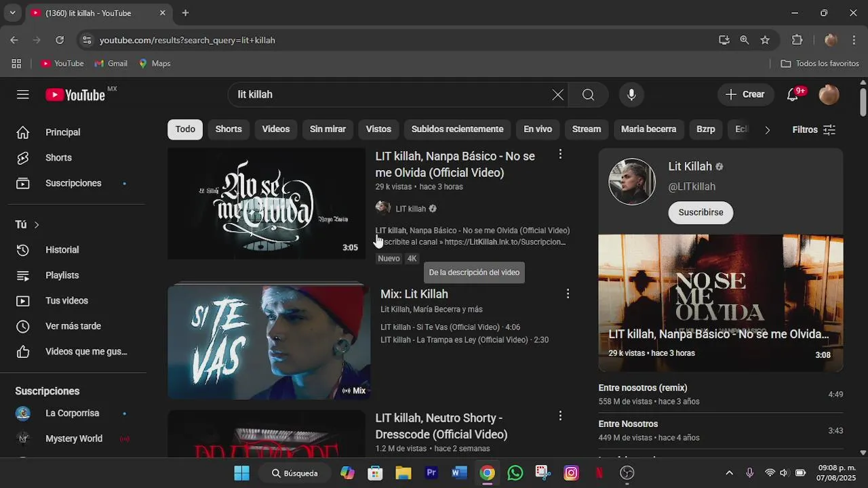
Task: Open the Maps bookmark
Action: point(155,63)
